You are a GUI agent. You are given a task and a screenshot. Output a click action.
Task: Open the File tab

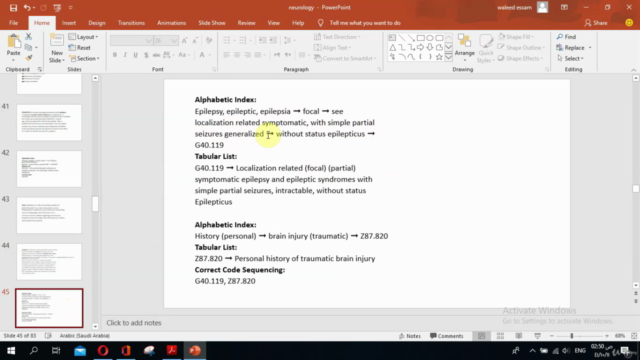[13, 23]
